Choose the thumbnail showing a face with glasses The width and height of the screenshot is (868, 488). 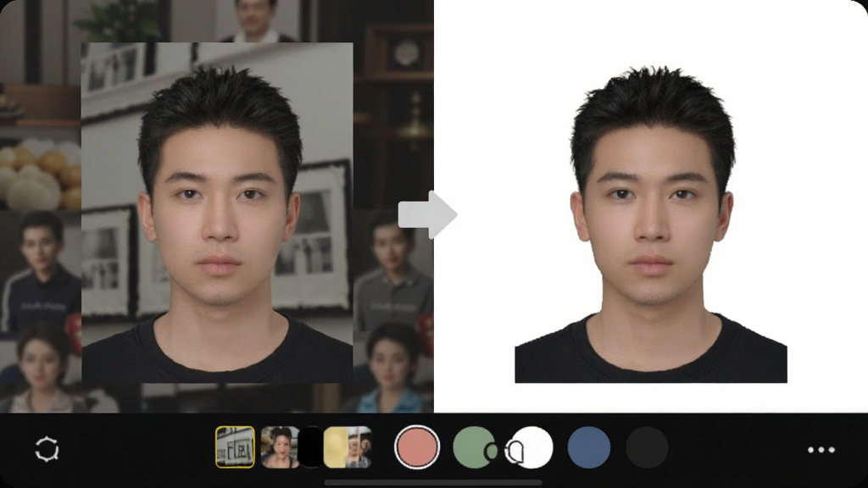coord(359,447)
